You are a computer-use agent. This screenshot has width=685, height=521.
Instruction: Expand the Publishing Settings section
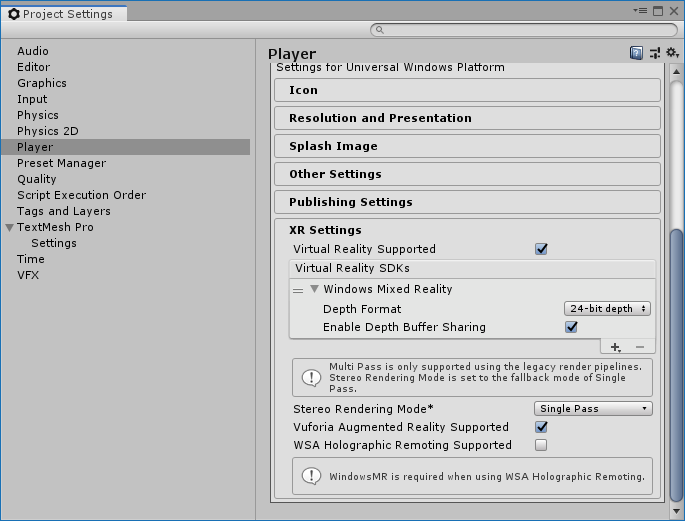(x=467, y=202)
